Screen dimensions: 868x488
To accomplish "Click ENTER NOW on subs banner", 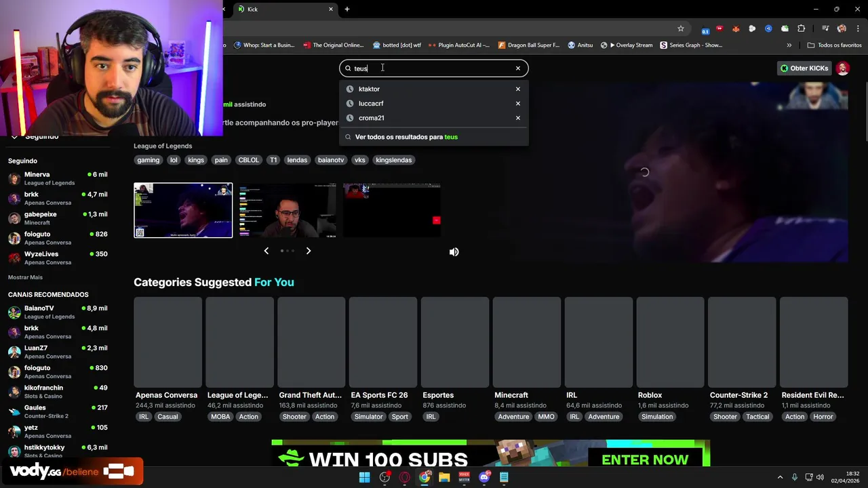I will (x=645, y=460).
